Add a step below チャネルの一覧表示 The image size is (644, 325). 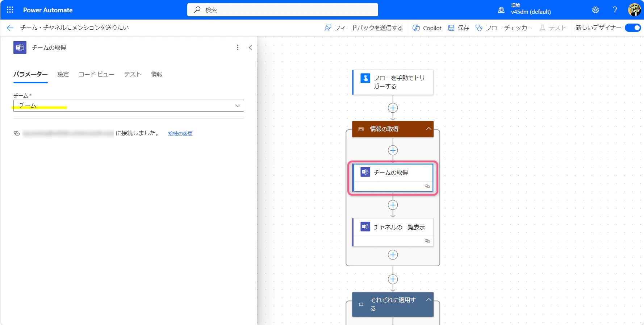coord(393,255)
